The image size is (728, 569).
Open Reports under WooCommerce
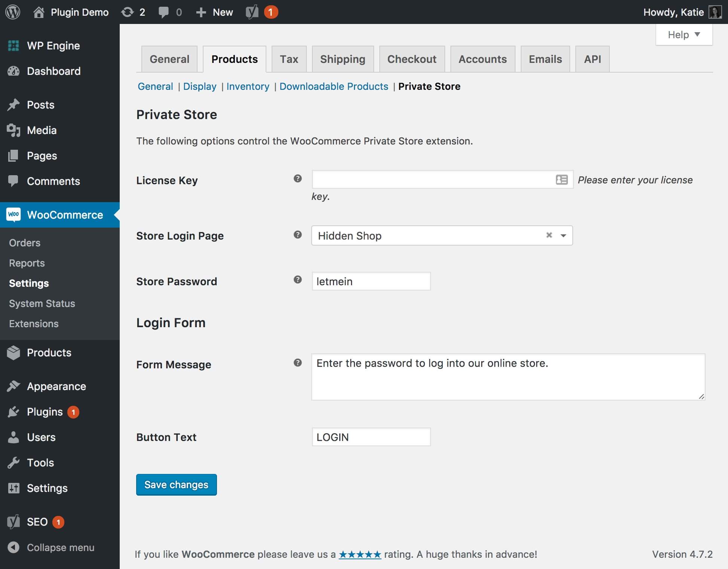point(27,263)
